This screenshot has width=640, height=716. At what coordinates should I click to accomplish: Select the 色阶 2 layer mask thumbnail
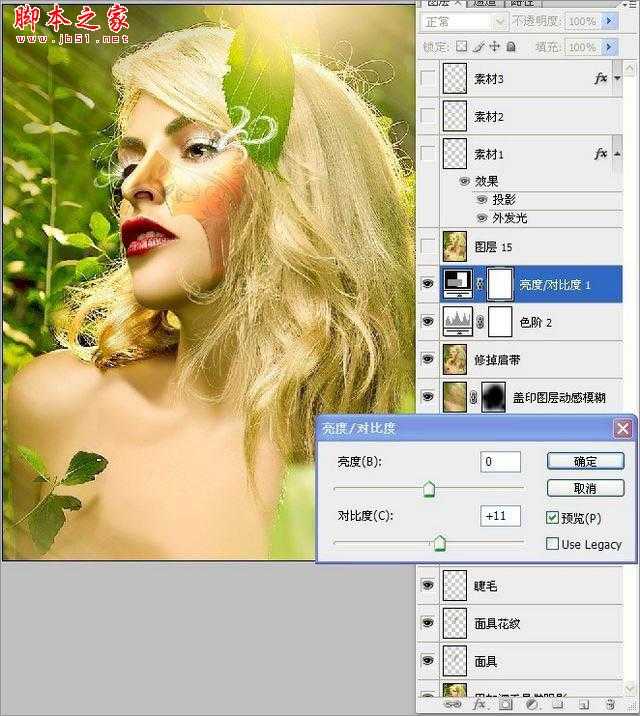pos(501,322)
